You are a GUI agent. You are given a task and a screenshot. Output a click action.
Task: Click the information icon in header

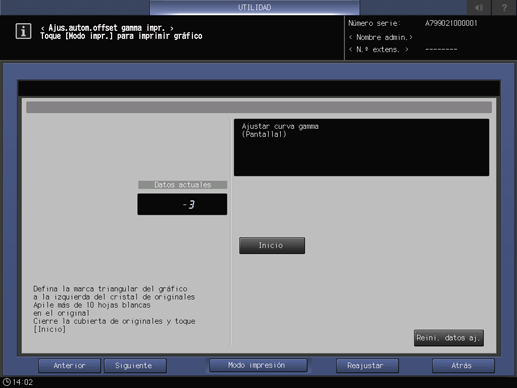(x=23, y=31)
